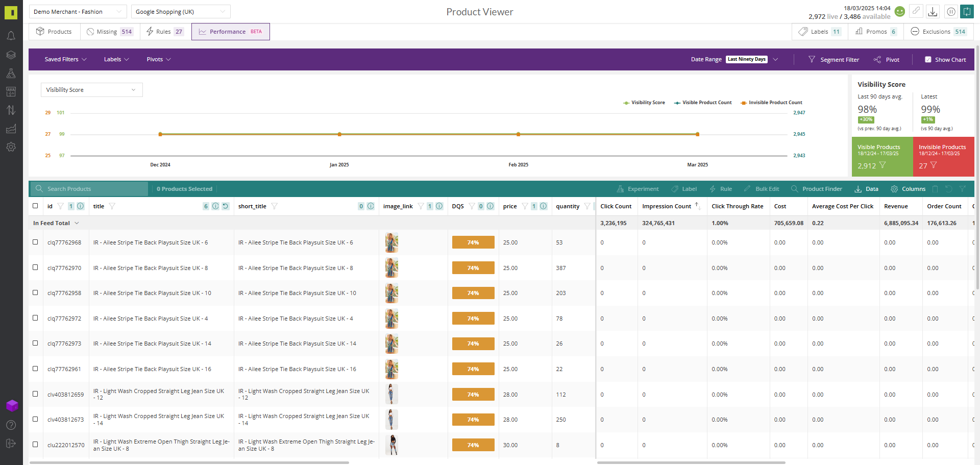Screen dimensions: 980x465
Task: Open the settings gear in left sidebar
Action: coord(11,147)
